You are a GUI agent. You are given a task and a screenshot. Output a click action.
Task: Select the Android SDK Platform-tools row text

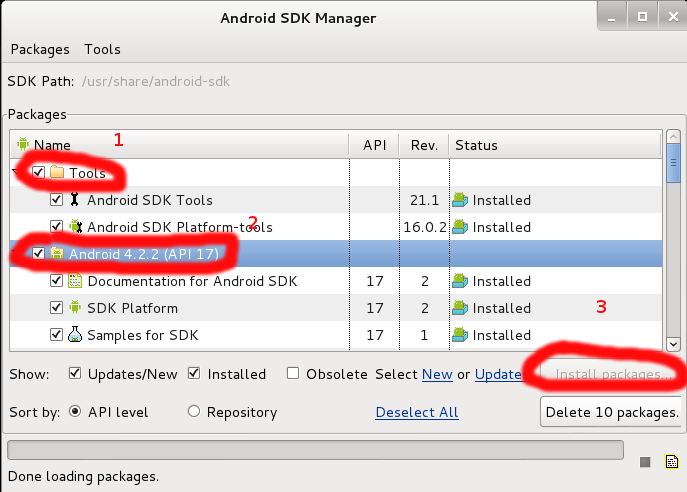pyautogui.click(x=180, y=227)
